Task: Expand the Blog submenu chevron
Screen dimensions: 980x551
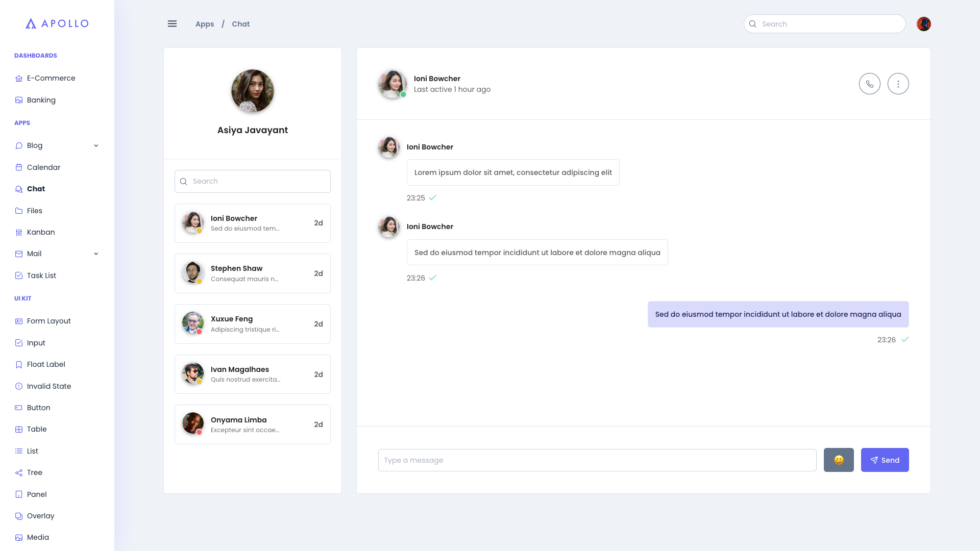Action: pos(96,145)
